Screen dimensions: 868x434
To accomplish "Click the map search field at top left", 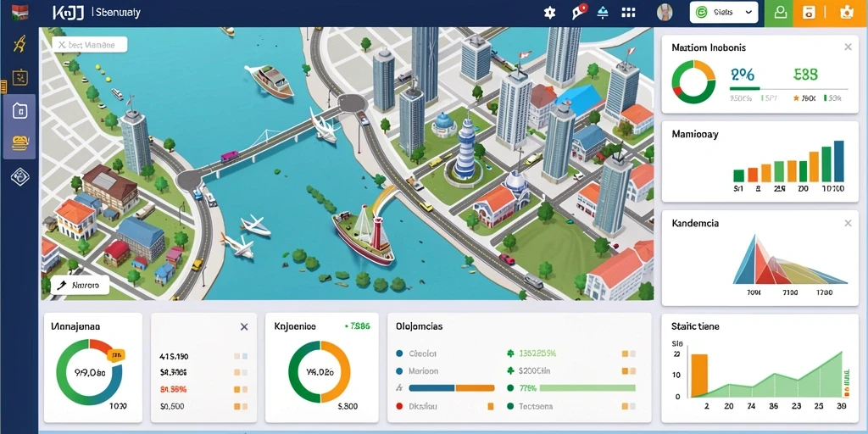I will (x=90, y=45).
